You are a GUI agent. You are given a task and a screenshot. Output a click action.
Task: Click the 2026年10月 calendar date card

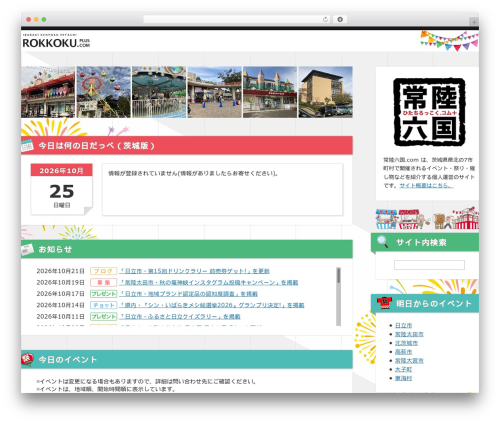tap(62, 189)
